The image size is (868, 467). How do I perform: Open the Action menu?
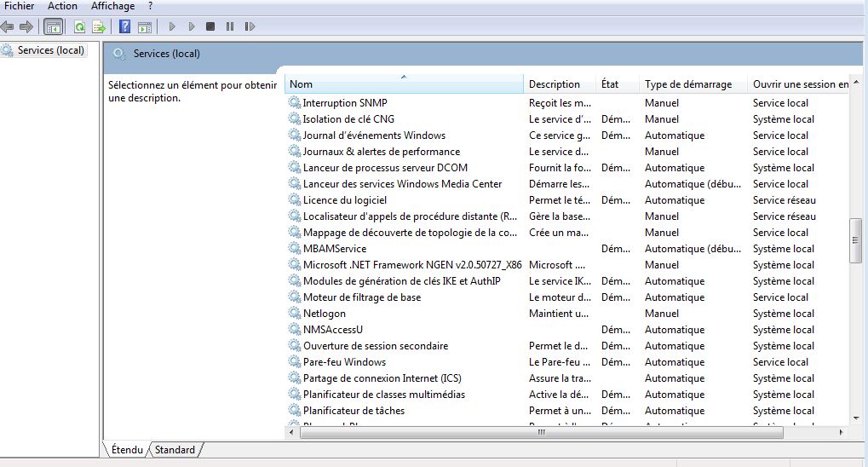coord(62,6)
